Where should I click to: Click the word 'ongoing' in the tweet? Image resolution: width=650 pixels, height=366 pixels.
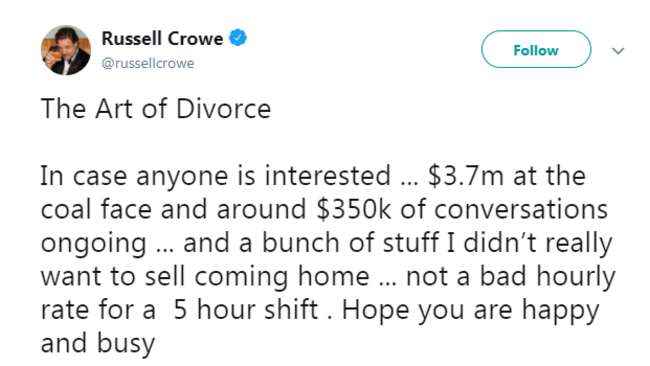(94, 244)
